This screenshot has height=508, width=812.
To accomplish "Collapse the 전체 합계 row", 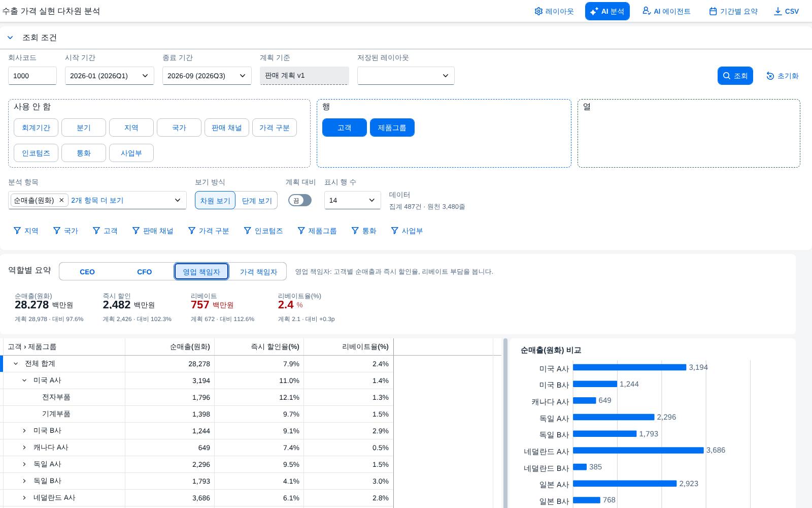I will point(16,364).
